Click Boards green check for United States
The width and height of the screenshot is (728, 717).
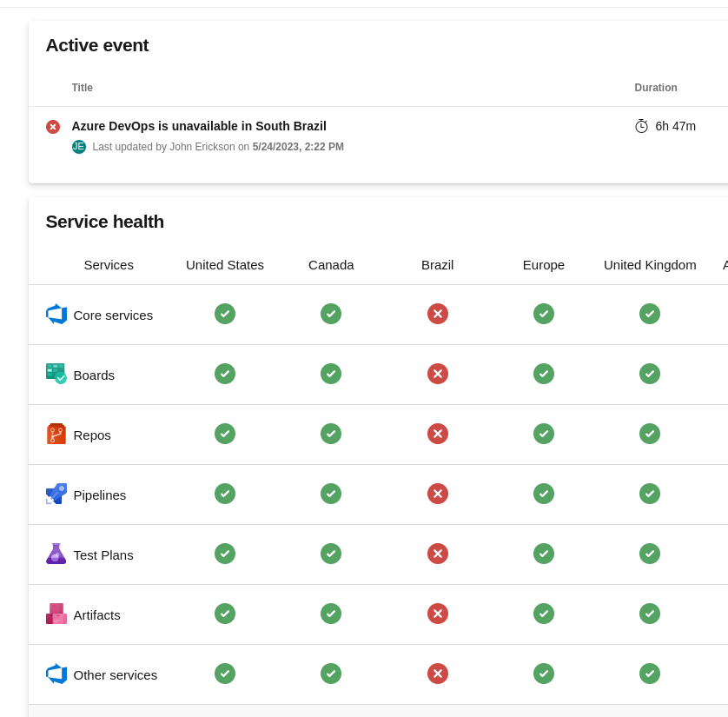(225, 374)
